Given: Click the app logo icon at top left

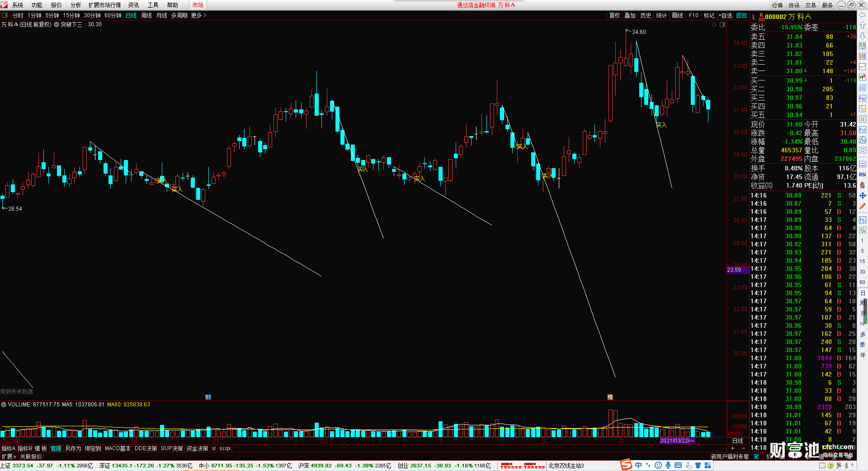Looking at the screenshot, I should [x=4, y=5].
